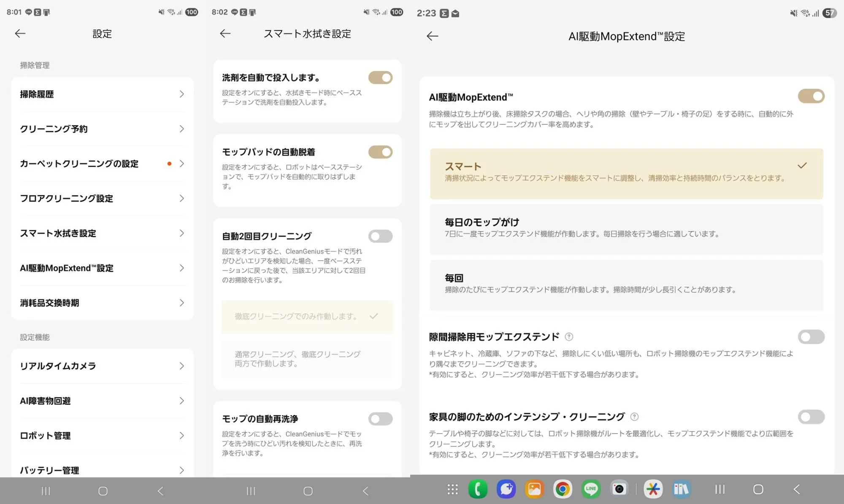Open スマート水拭き設定 menu item
The height and width of the screenshot is (504, 844).
101,233
